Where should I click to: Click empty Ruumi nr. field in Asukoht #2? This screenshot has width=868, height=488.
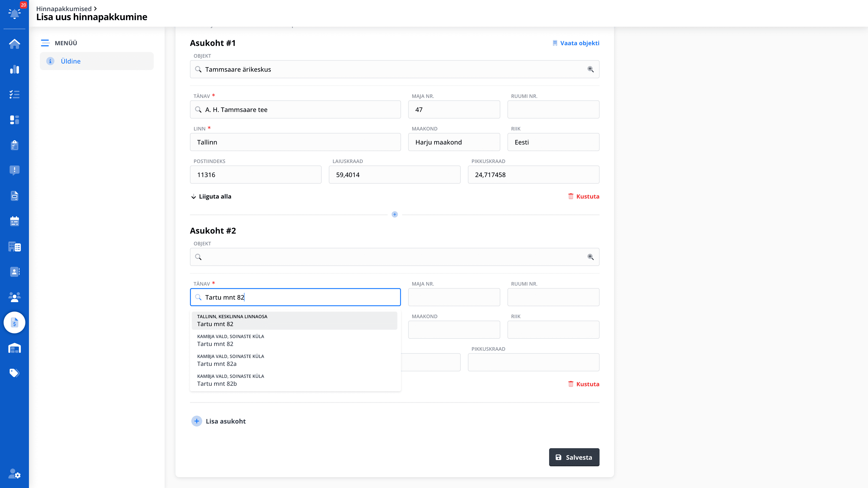coord(553,297)
